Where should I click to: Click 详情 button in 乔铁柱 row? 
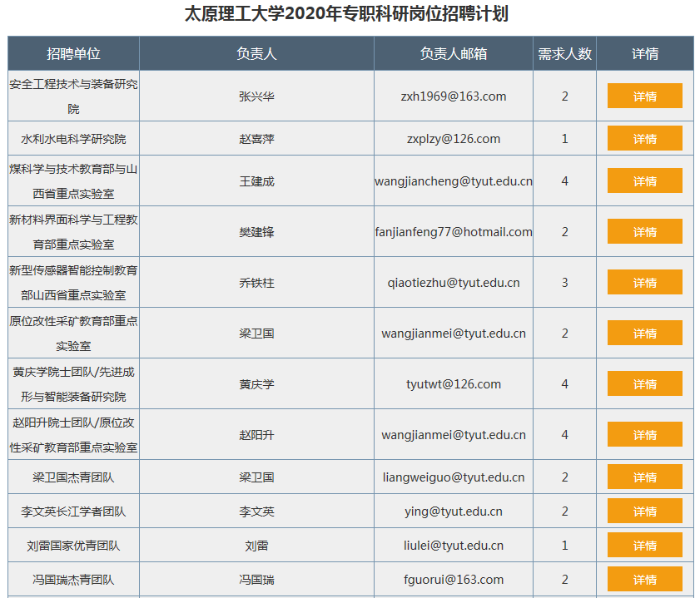click(644, 282)
